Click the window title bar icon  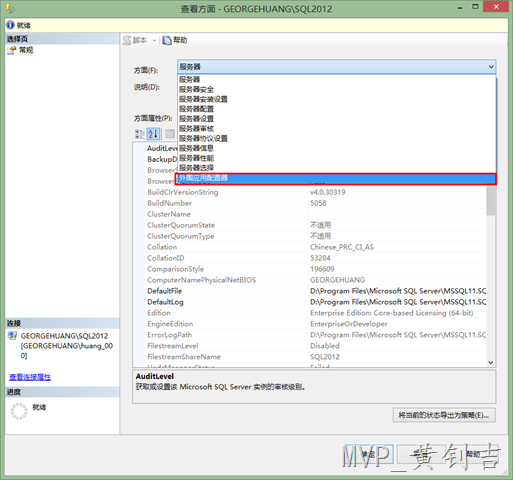(x=10, y=9)
